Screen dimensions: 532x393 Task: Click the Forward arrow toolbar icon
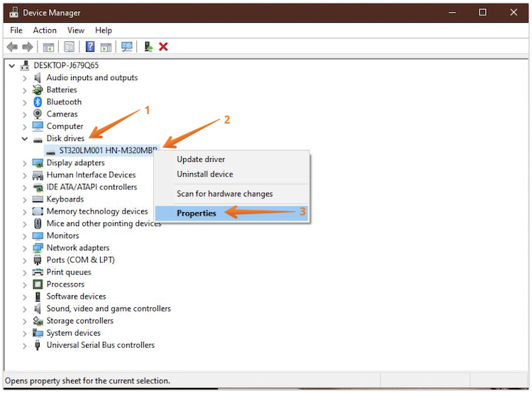click(28, 47)
